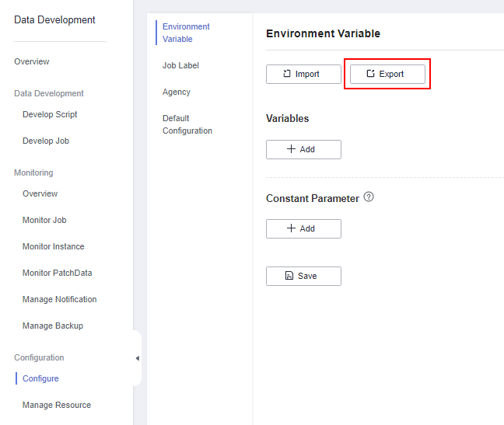Click the Constant Parameter help question icon
Viewport: 504px width, 425px height.
[369, 197]
